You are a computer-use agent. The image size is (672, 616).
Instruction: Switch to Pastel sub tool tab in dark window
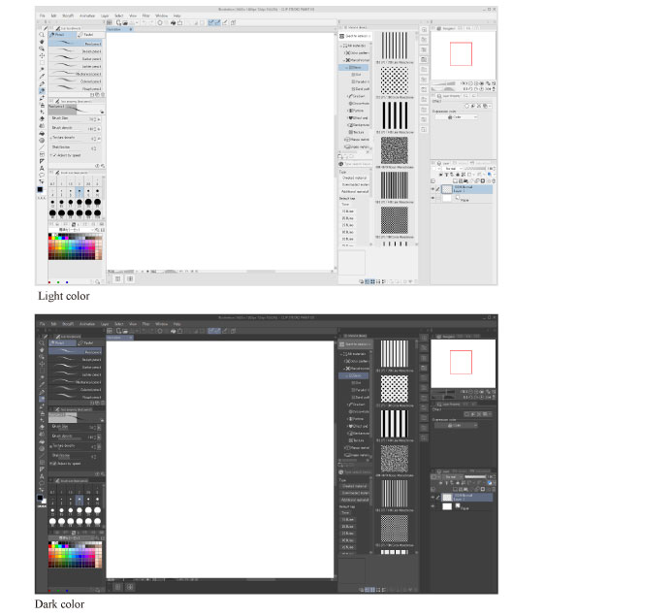coord(90,343)
